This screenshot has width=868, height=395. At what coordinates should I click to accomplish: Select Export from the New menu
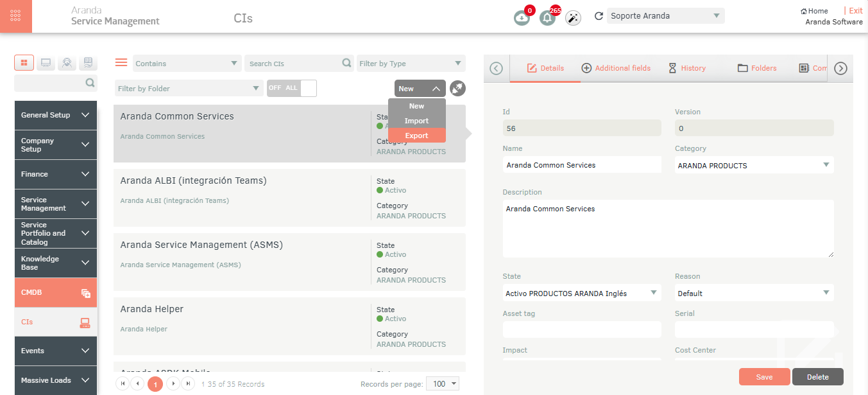click(416, 136)
